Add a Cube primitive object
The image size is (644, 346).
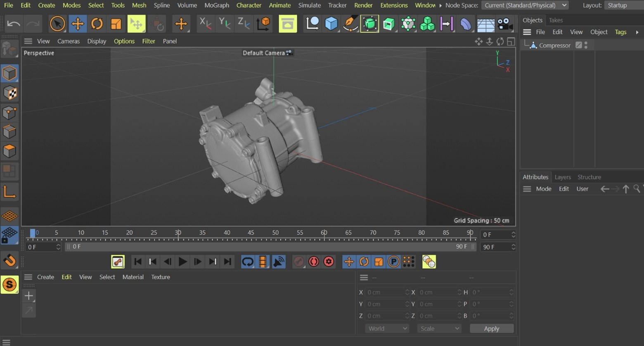pos(331,24)
